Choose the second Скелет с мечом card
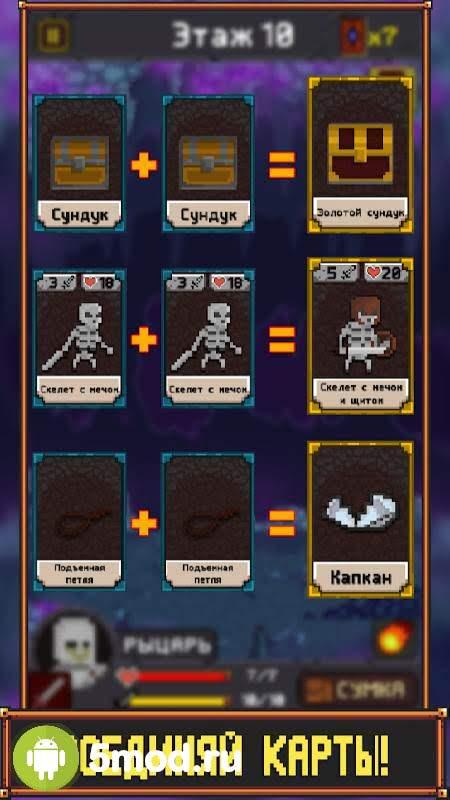The height and width of the screenshot is (800, 450). click(208, 338)
